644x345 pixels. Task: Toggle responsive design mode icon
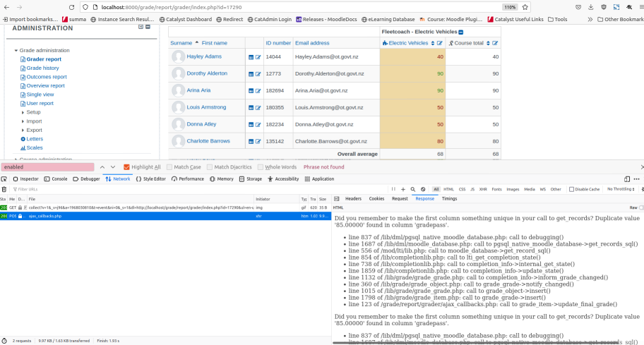point(627,179)
